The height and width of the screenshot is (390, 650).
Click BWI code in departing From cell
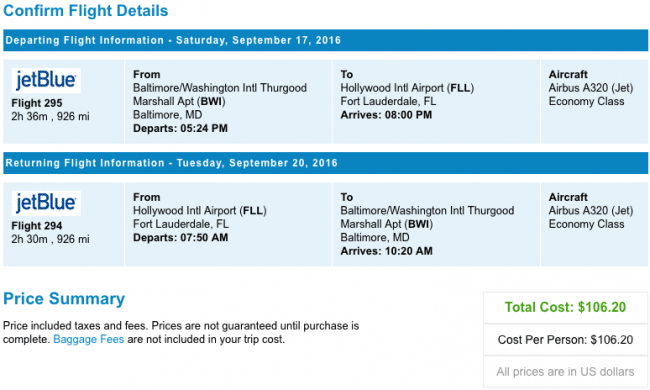tap(211, 102)
